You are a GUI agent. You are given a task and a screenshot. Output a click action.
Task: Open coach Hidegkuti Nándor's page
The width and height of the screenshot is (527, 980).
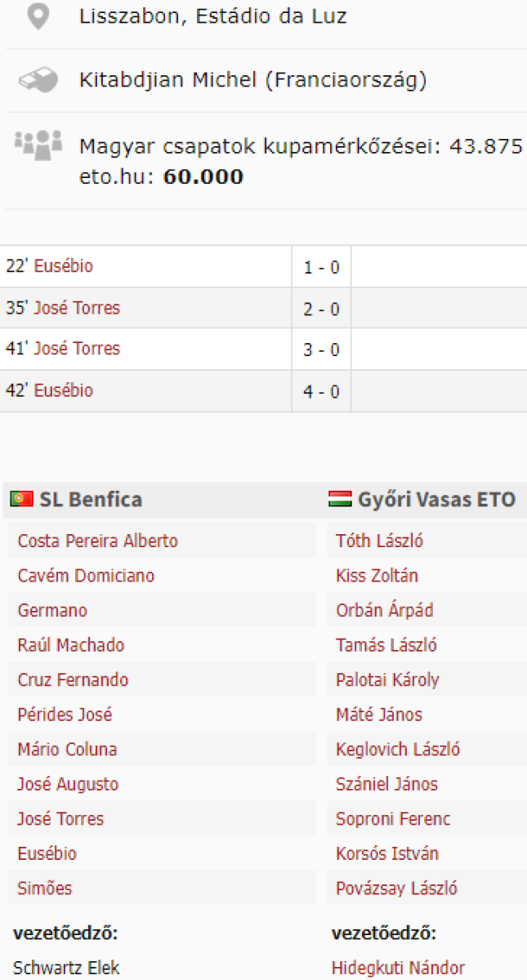click(x=398, y=968)
